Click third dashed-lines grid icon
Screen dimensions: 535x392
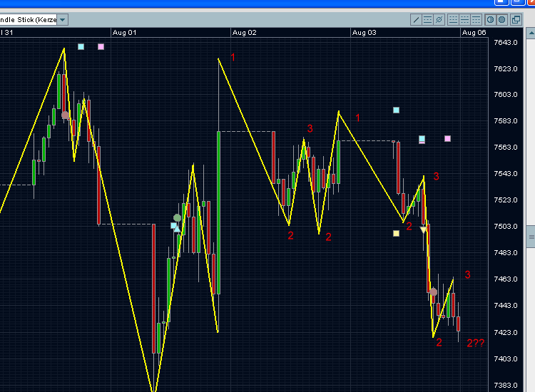click(x=475, y=19)
